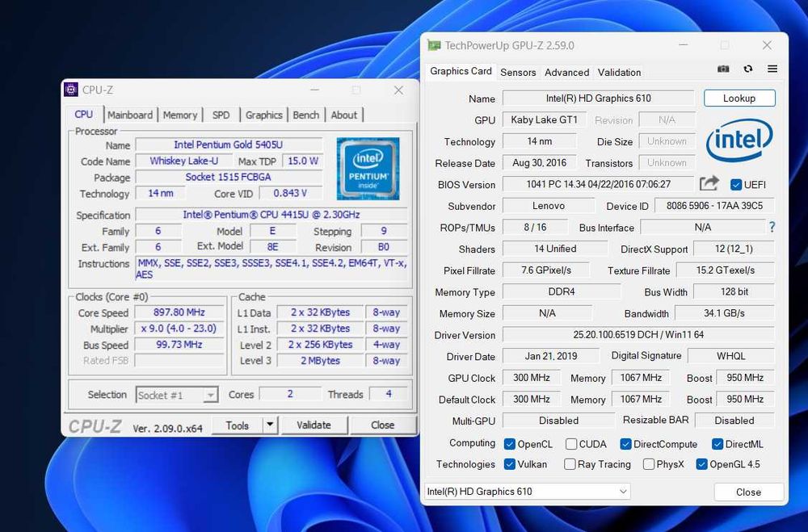
Task: Toggle the UEFI checkbox
Action: pos(736,184)
